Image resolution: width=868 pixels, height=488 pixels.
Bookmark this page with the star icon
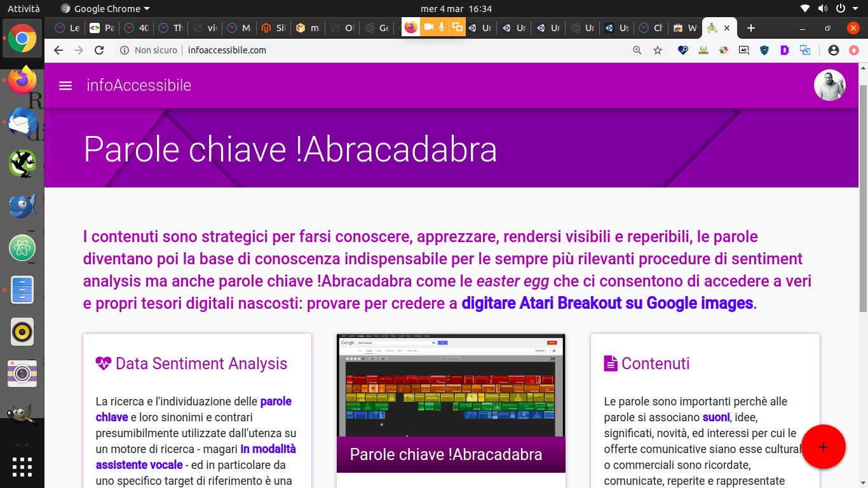tap(658, 50)
